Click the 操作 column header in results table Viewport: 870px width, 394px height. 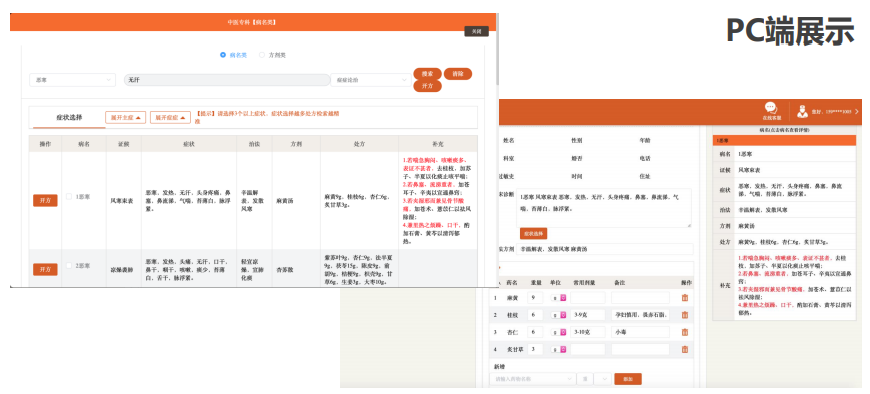tap(45, 144)
